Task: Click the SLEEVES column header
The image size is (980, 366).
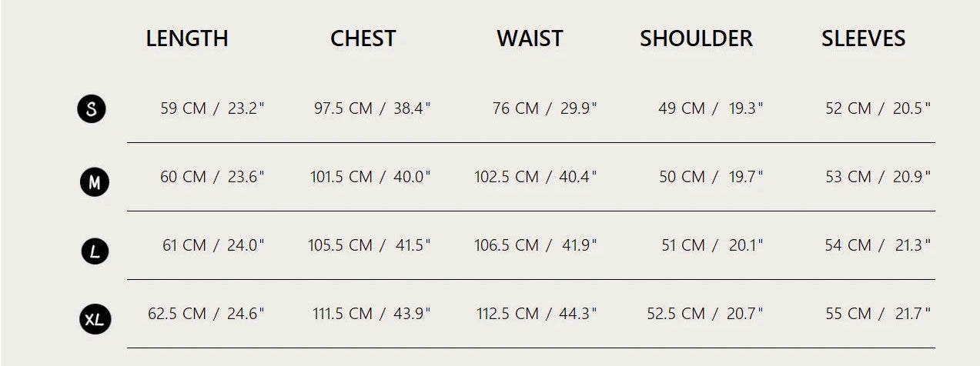Action: 863,38
